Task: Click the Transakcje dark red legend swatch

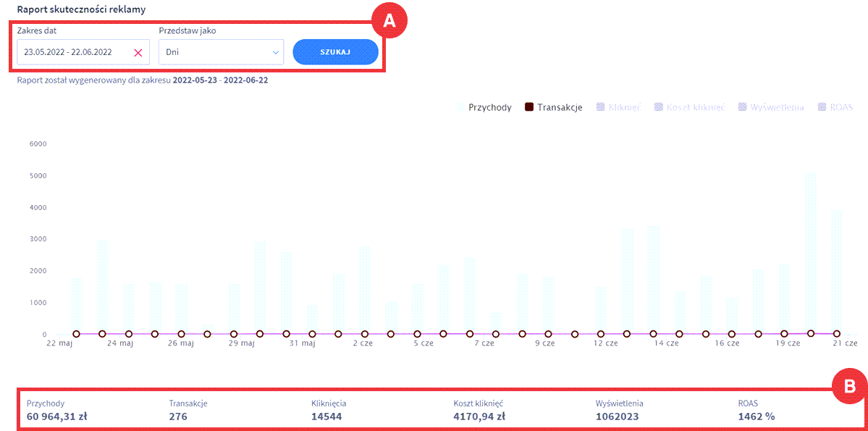Action: 529,107
